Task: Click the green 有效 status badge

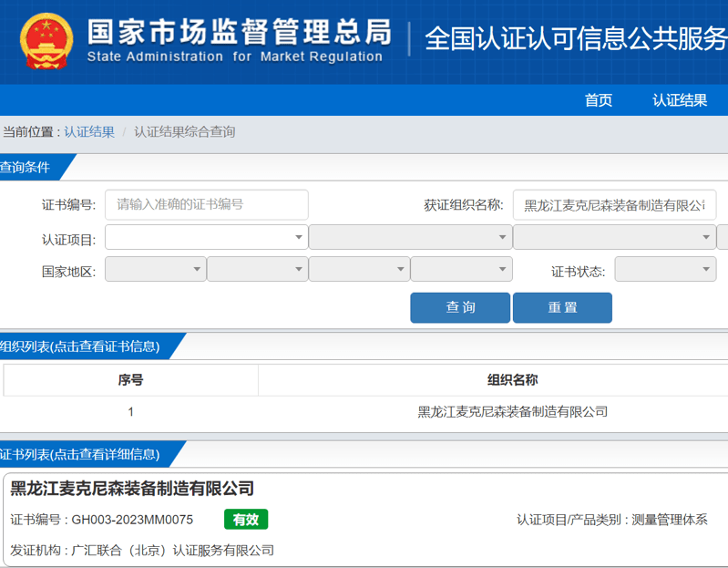Action: 246,520
